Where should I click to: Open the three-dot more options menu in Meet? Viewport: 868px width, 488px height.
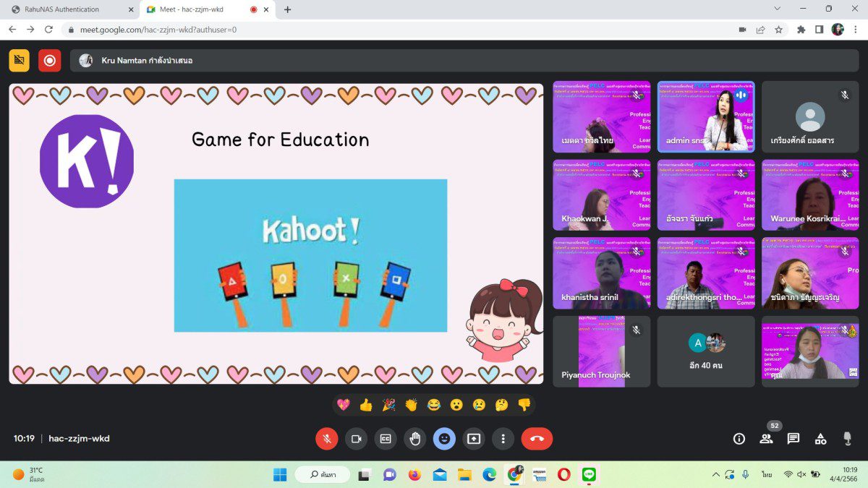click(x=503, y=438)
